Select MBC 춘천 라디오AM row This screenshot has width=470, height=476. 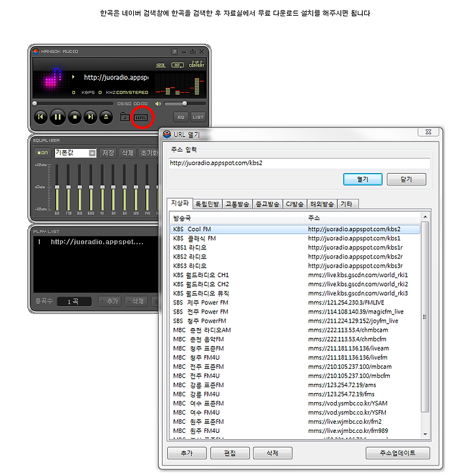tap(295, 330)
